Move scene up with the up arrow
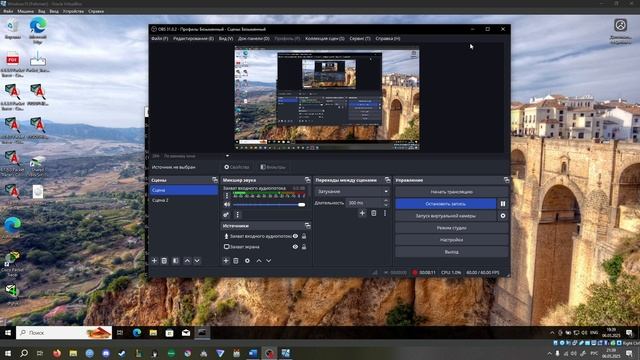The image size is (640, 360). click(x=187, y=260)
